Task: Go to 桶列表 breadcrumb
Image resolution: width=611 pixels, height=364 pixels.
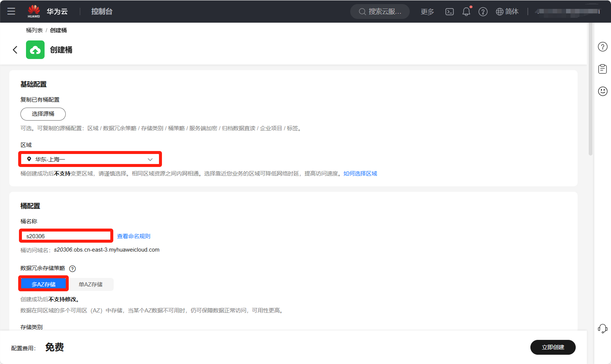Action: [34, 30]
